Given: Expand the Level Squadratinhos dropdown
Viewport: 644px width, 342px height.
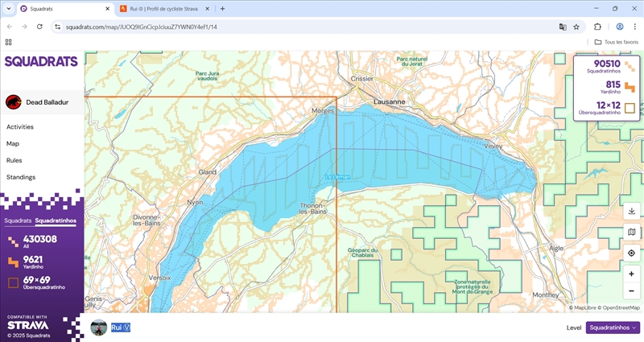Looking at the screenshot, I should point(613,328).
